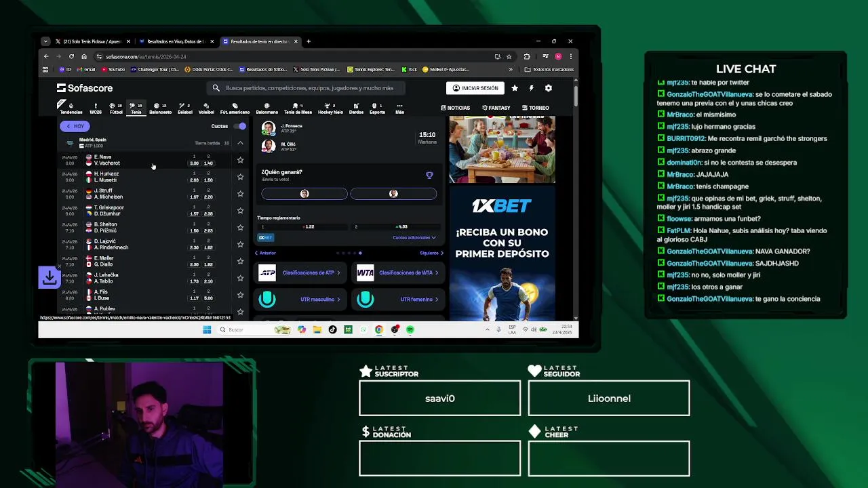This screenshot has height=488, width=868.
Task: Toggle the Cuotas odds switch
Action: point(239,126)
